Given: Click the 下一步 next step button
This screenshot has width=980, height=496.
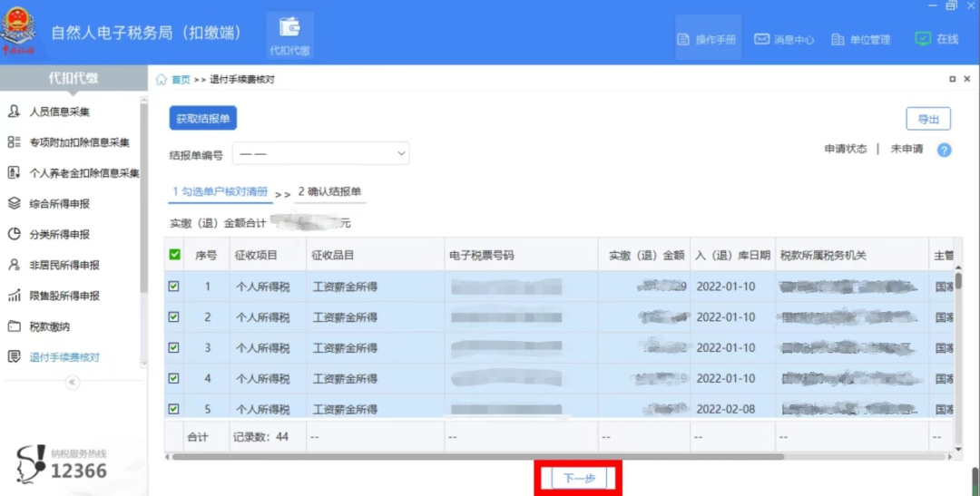Looking at the screenshot, I should pos(579,478).
